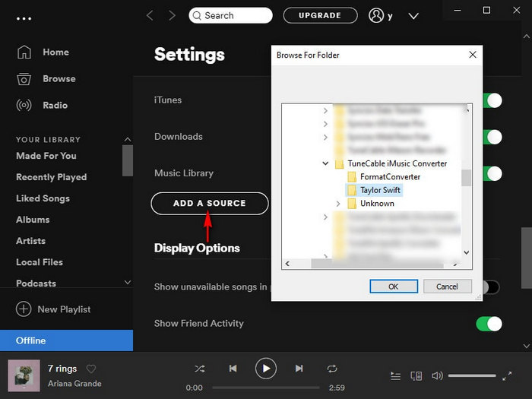Skip to the previous track
Image resolution: width=532 pixels, height=399 pixels.
click(x=233, y=369)
